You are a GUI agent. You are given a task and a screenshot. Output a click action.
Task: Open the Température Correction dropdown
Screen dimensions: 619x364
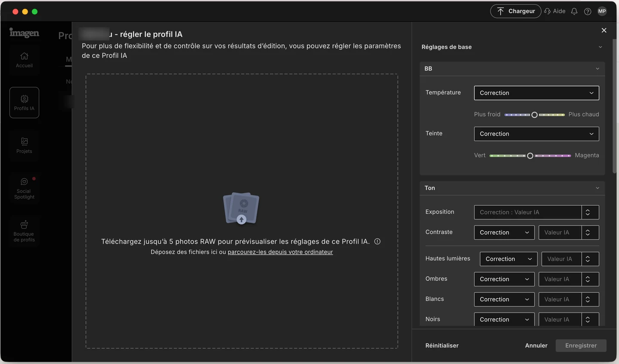click(x=536, y=93)
